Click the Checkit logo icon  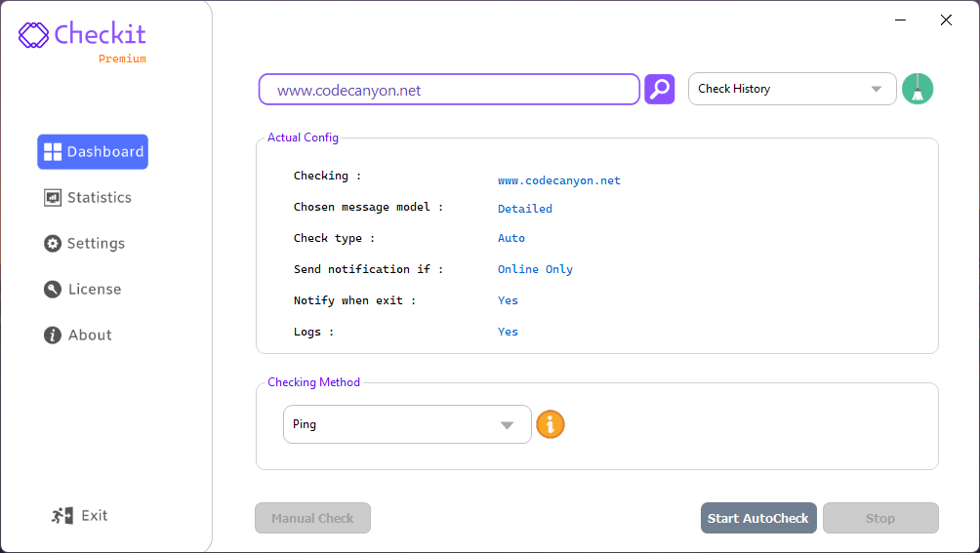(33, 35)
